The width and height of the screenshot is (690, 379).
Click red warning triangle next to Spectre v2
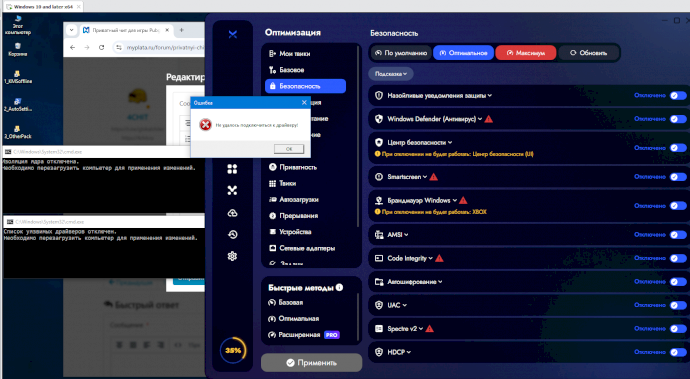[429, 329]
